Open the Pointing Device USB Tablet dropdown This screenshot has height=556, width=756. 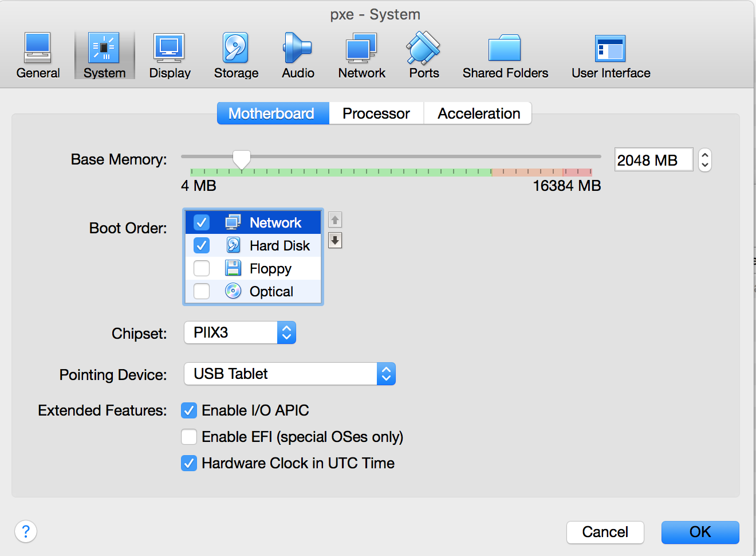[290, 374]
